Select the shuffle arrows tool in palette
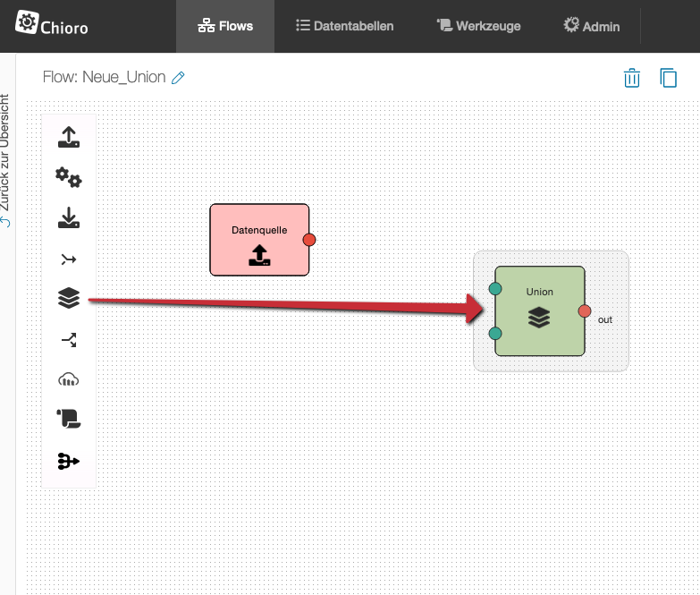 click(x=69, y=339)
